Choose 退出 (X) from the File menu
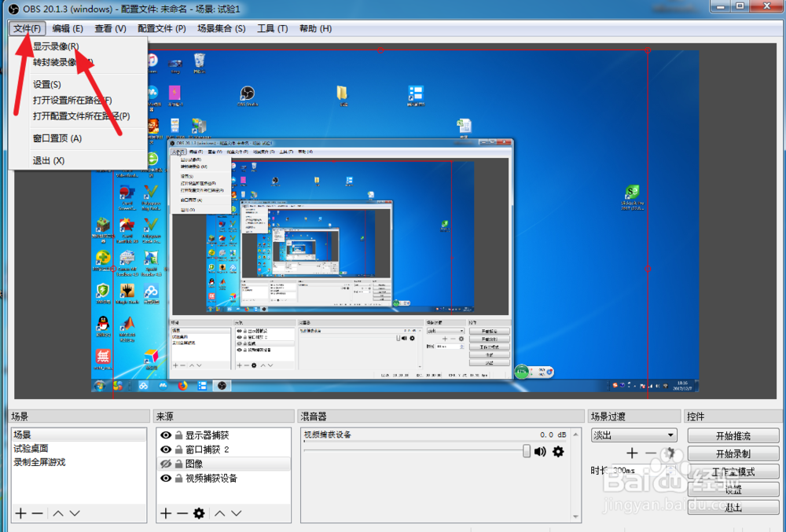786x532 pixels. click(48, 160)
